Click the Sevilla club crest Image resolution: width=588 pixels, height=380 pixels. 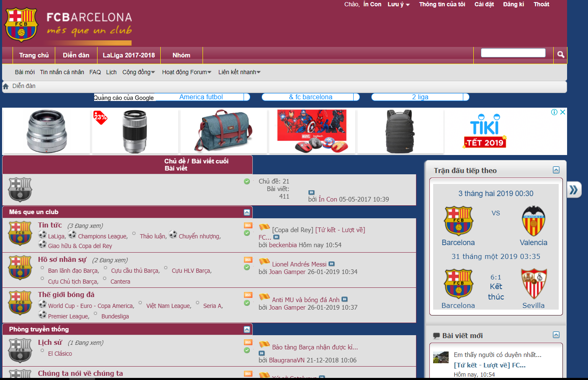click(534, 284)
